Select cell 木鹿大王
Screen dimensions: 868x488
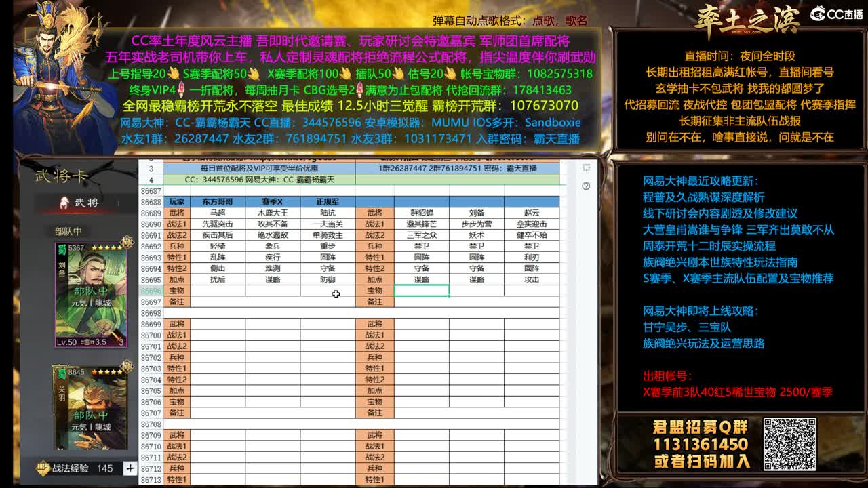pyautogui.click(x=273, y=213)
